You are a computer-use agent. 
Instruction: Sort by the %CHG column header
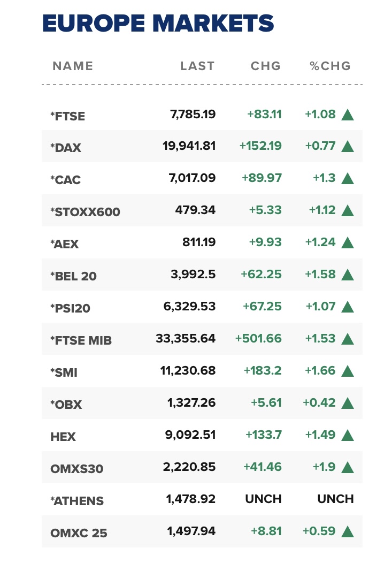pyautogui.click(x=330, y=66)
